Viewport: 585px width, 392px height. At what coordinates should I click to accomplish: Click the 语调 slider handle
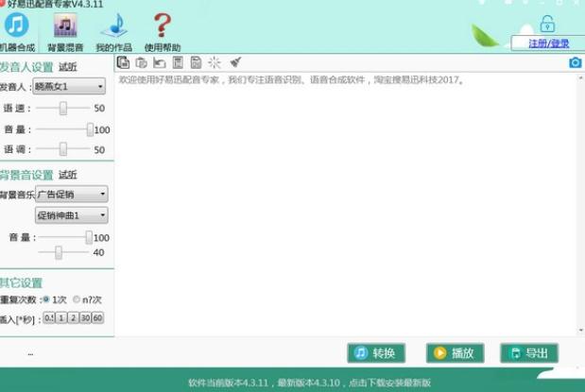coord(63,149)
